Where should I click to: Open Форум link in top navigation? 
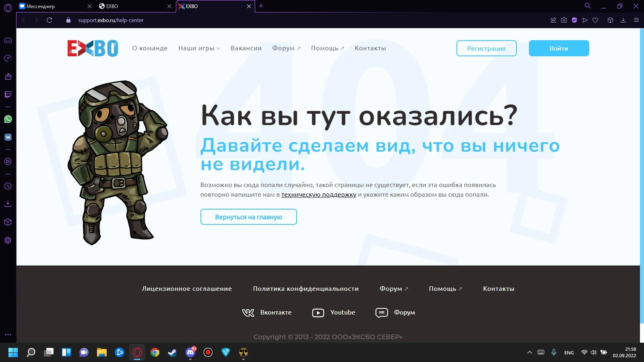[x=286, y=48]
